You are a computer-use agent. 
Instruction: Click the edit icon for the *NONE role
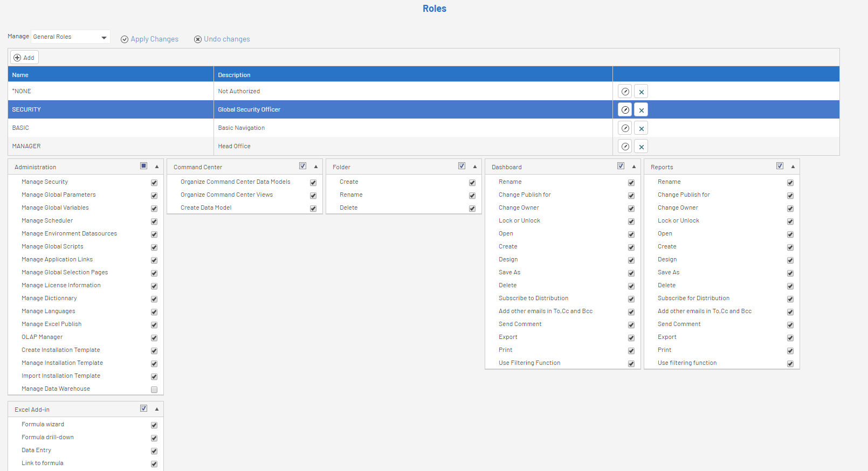(625, 92)
